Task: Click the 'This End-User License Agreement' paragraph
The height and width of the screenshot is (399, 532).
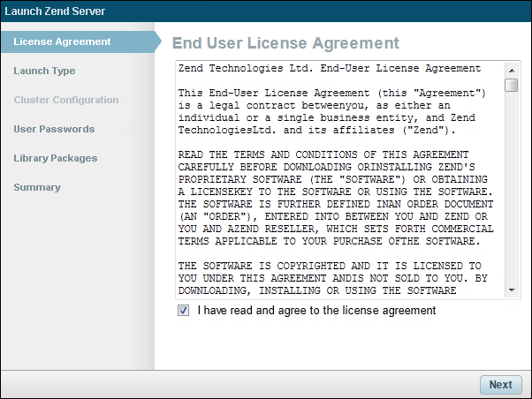Action: click(331, 111)
